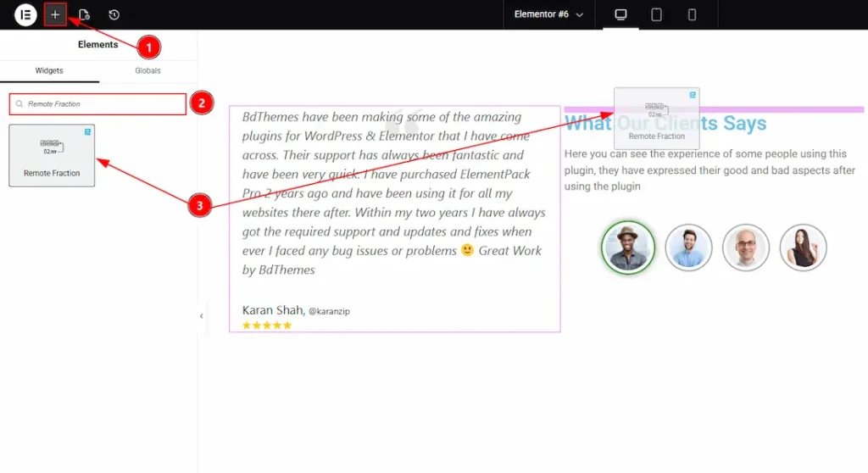Click the plus Add Element icon
868x473 pixels.
pos(55,14)
